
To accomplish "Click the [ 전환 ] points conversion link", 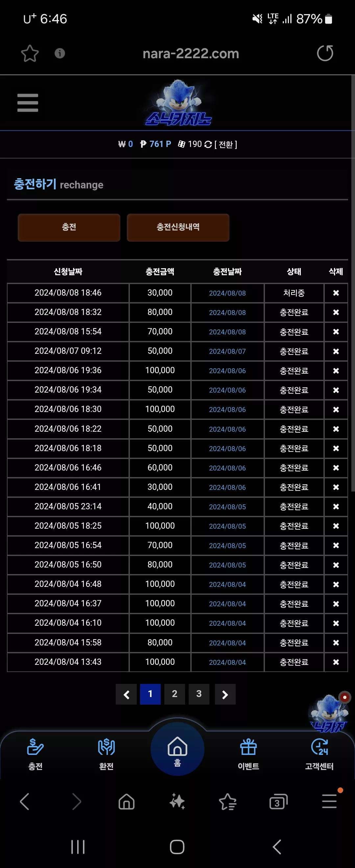I will pos(226,145).
